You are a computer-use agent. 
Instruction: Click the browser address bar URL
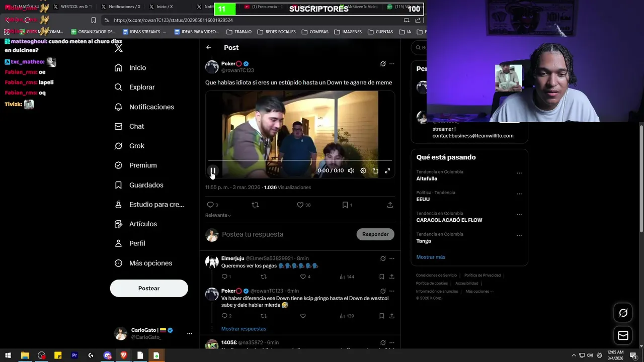click(174, 20)
